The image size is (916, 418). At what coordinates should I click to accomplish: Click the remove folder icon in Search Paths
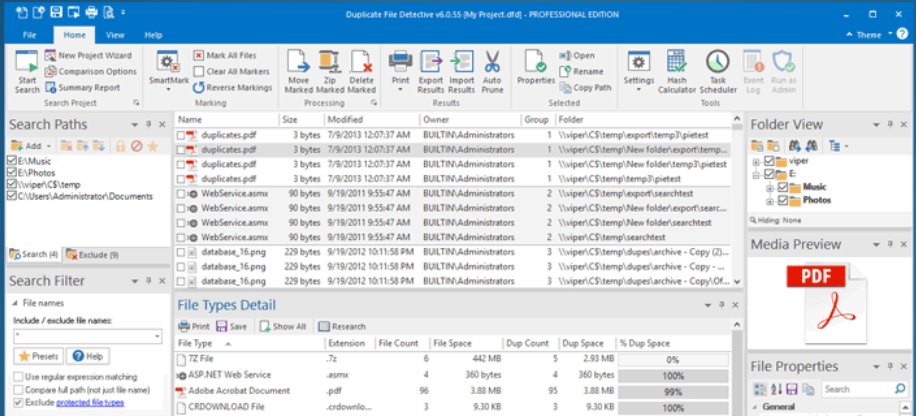67,146
